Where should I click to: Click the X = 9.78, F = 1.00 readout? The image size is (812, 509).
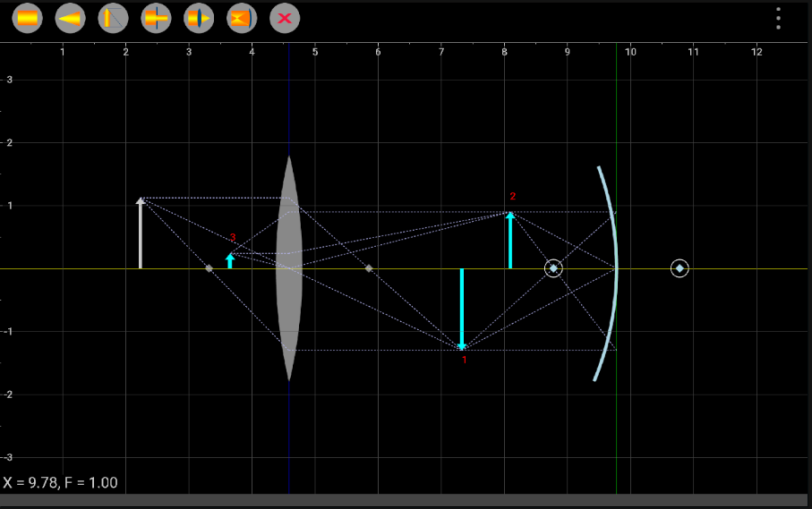coord(60,483)
